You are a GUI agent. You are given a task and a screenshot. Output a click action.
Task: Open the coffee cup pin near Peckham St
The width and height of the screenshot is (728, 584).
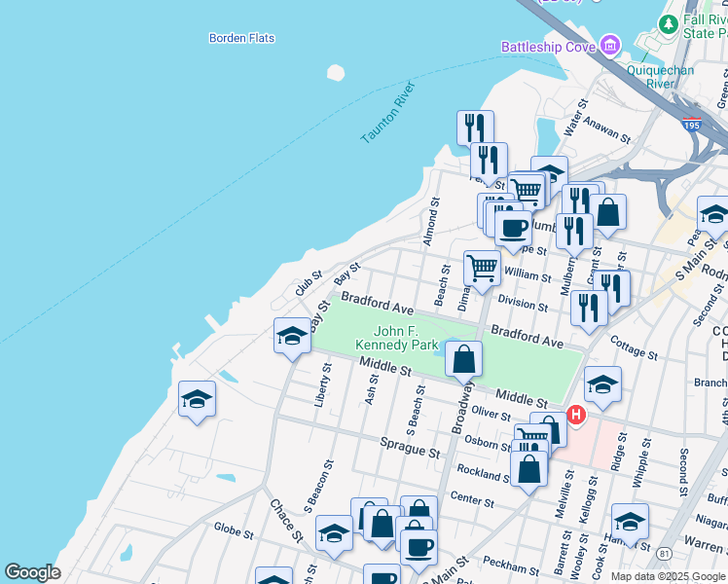click(x=419, y=546)
